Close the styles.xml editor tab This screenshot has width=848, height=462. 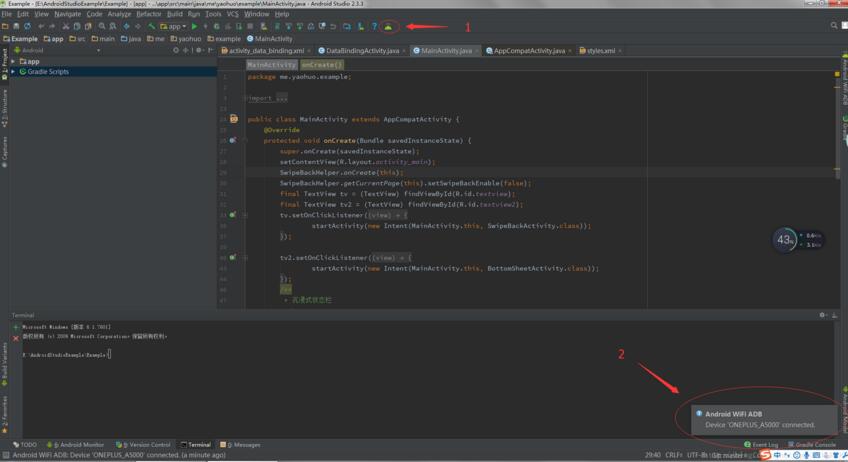pyautogui.click(x=620, y=50)
